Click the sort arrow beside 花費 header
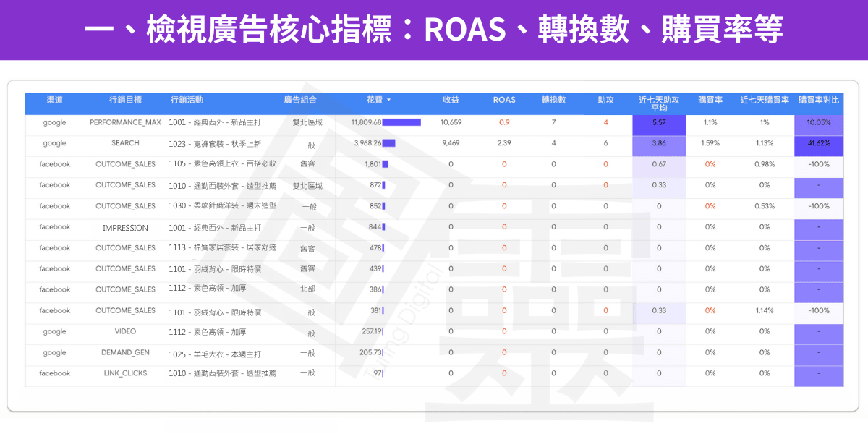This screenshot has height=434, width=868. (x=389, y=100)
